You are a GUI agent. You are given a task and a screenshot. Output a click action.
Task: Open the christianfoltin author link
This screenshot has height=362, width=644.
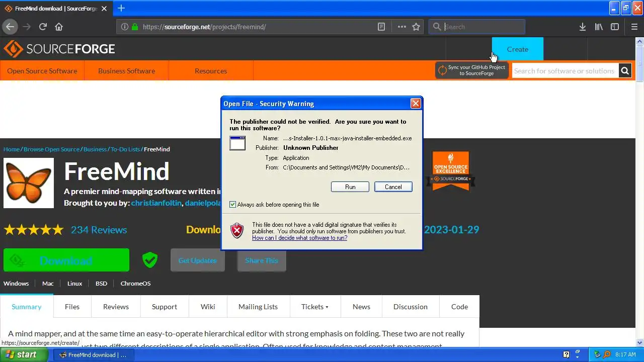tap(156, 203)
